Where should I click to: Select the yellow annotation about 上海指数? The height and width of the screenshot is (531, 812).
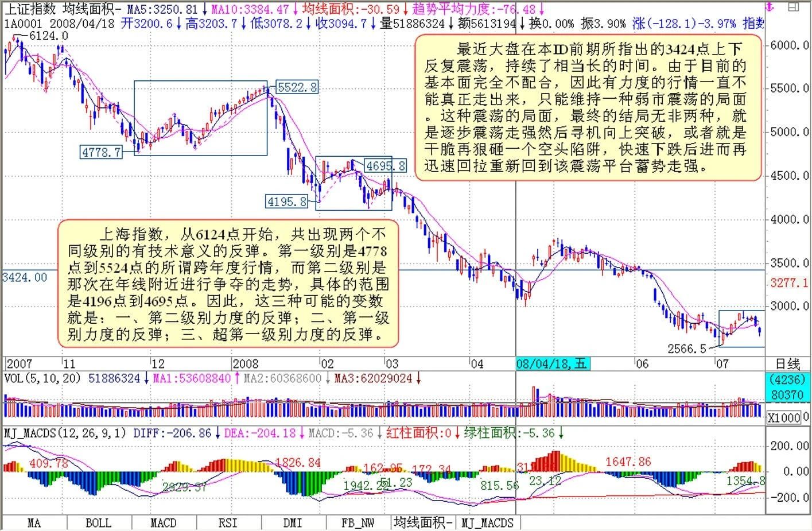click(228, 284)
